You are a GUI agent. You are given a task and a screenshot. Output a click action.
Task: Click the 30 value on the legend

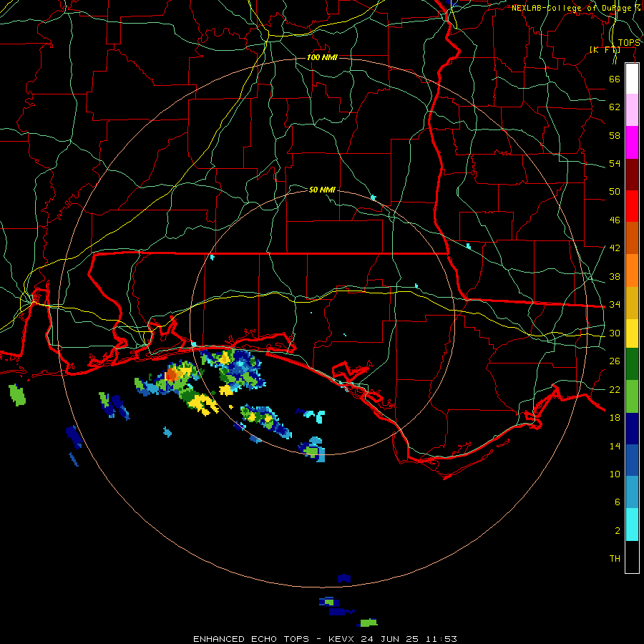615,333
